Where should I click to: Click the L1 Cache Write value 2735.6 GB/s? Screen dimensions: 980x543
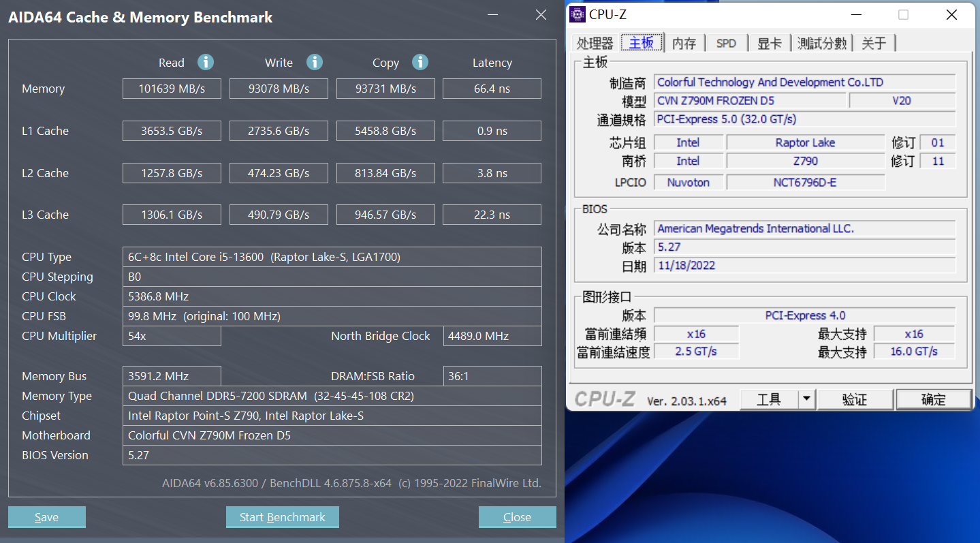[279, 131]
